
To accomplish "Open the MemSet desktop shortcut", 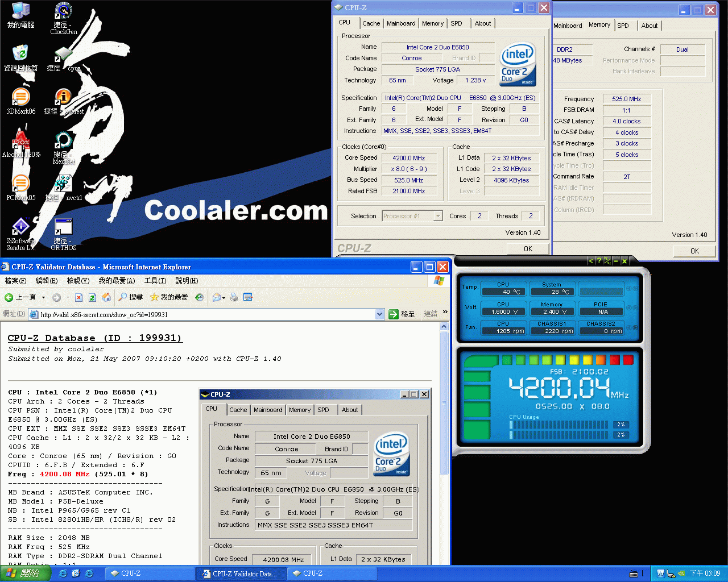I will pos(64,148).
